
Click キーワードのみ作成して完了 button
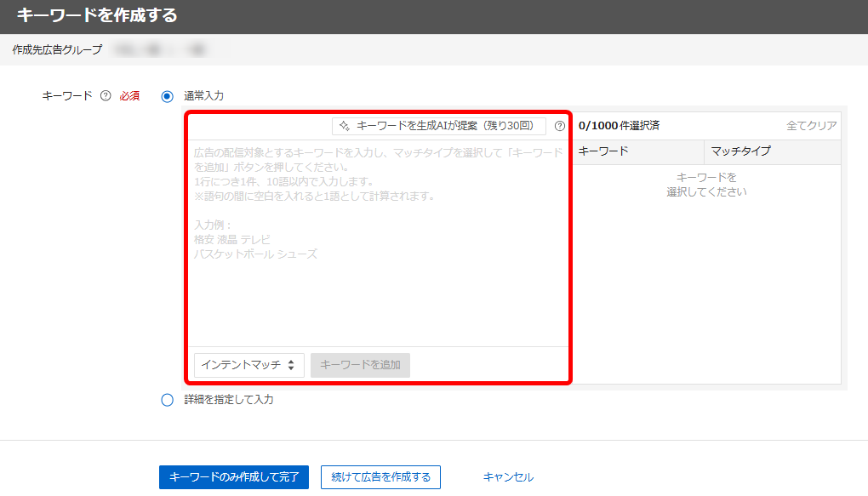tap(234, 477)
